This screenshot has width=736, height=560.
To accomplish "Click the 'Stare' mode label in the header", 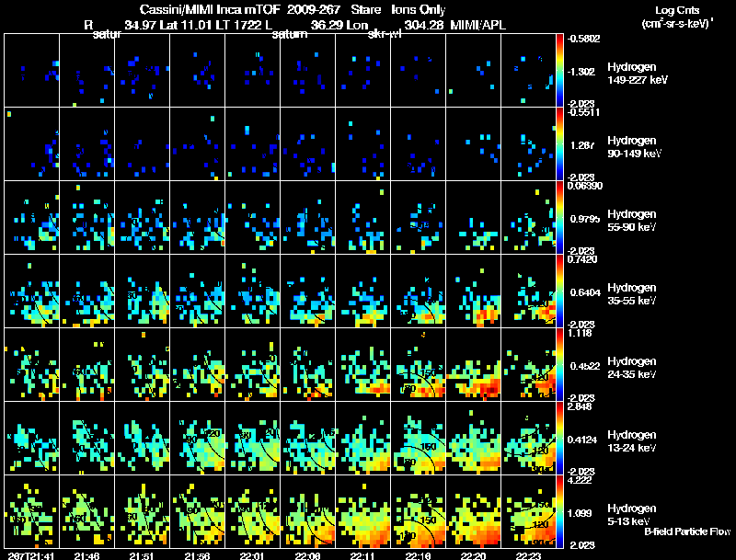I will (x=365, y=9).
